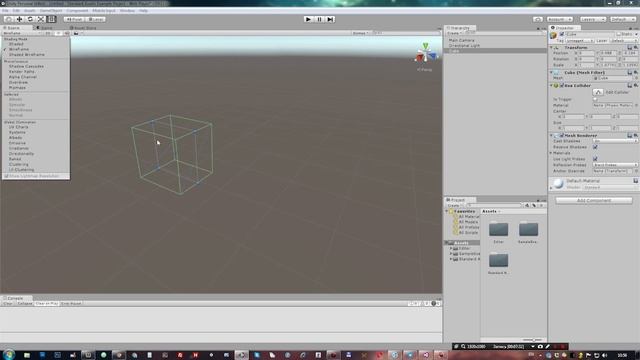Collapse the Transform component

[551, 47]
